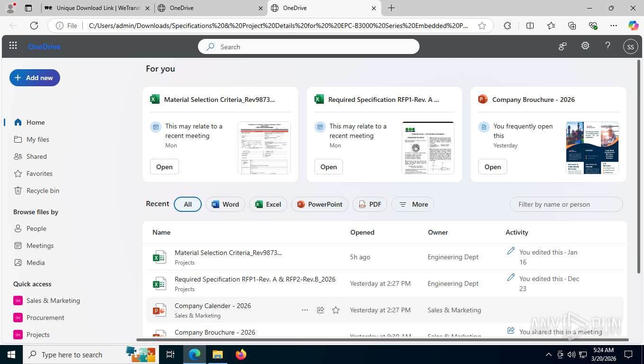Open the OneDrive app launcher grid
The width and height of the screenshot is (644, 364).
tap(13, 46)
